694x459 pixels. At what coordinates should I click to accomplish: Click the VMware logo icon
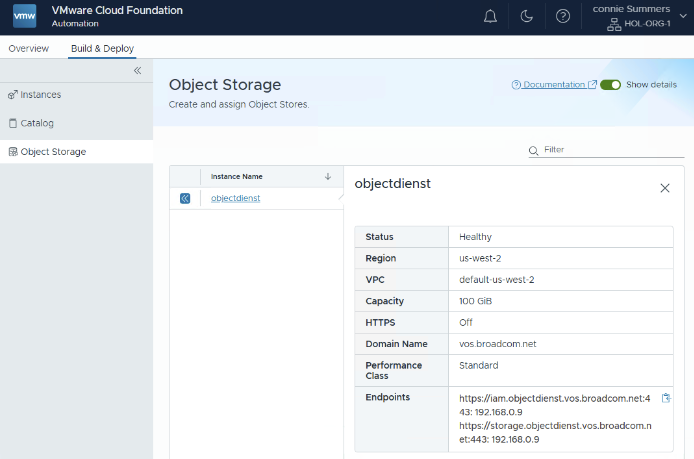pos(24,16)
